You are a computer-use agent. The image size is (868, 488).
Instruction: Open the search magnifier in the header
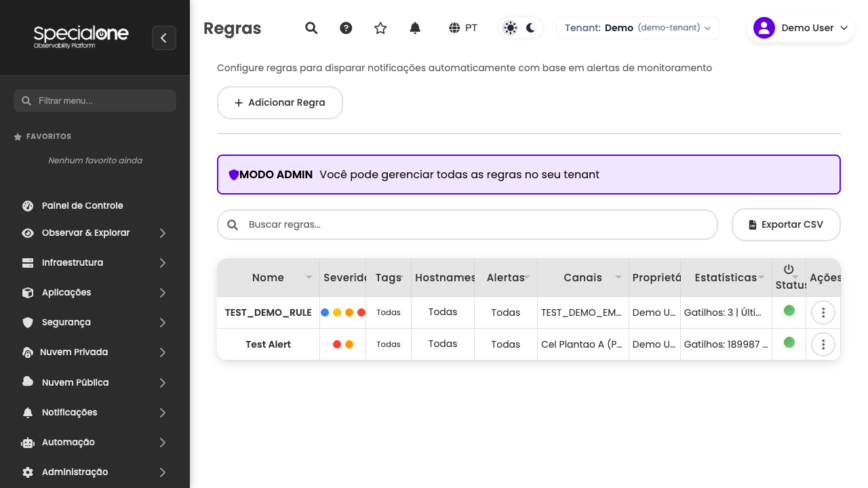click(x=311, y=28)
